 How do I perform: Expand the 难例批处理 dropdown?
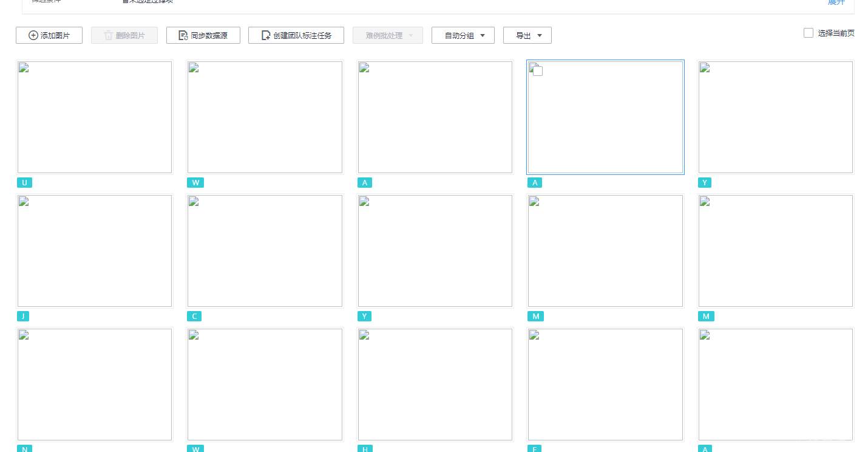click(388, 35)
